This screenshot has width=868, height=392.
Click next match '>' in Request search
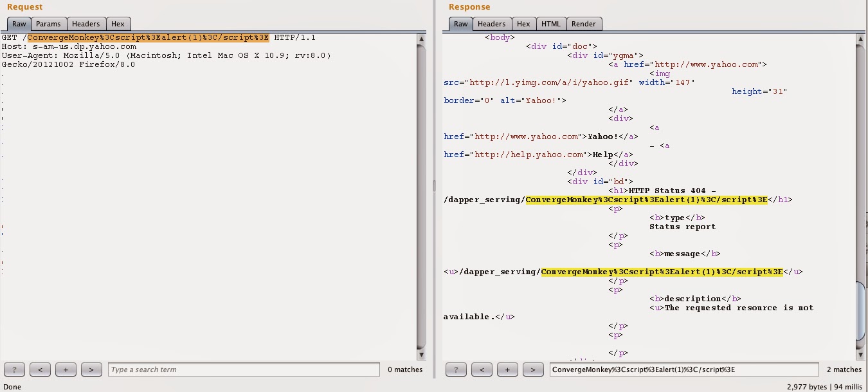click(91, 369)
